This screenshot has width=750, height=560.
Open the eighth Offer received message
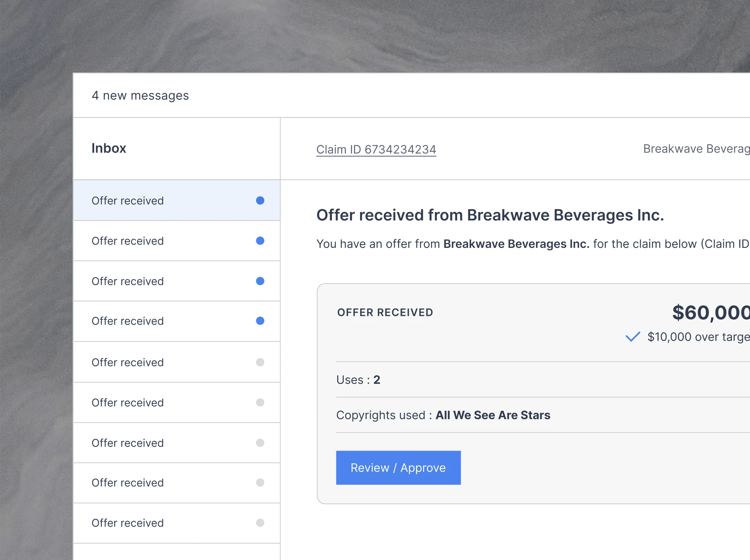tap(177, 483)
